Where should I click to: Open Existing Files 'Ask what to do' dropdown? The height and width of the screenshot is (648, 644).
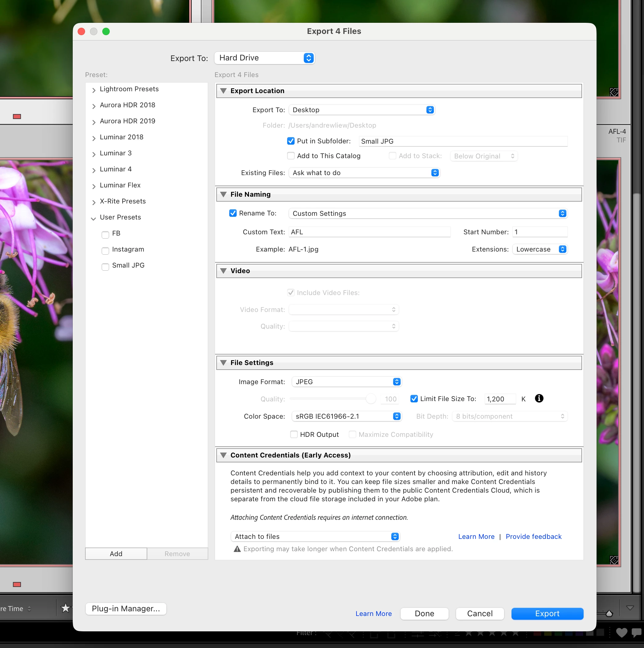click(364, 173)
